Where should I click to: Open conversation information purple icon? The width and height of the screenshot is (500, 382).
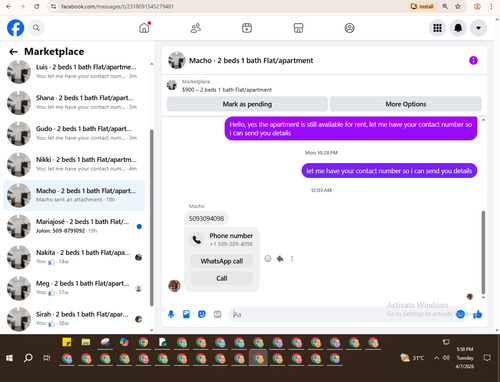coord(473,60)
